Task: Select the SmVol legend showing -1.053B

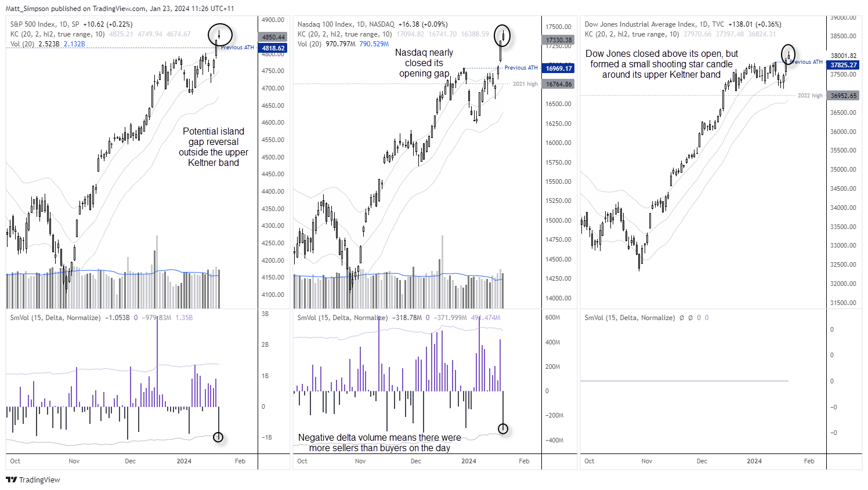Action: point(102,318)
